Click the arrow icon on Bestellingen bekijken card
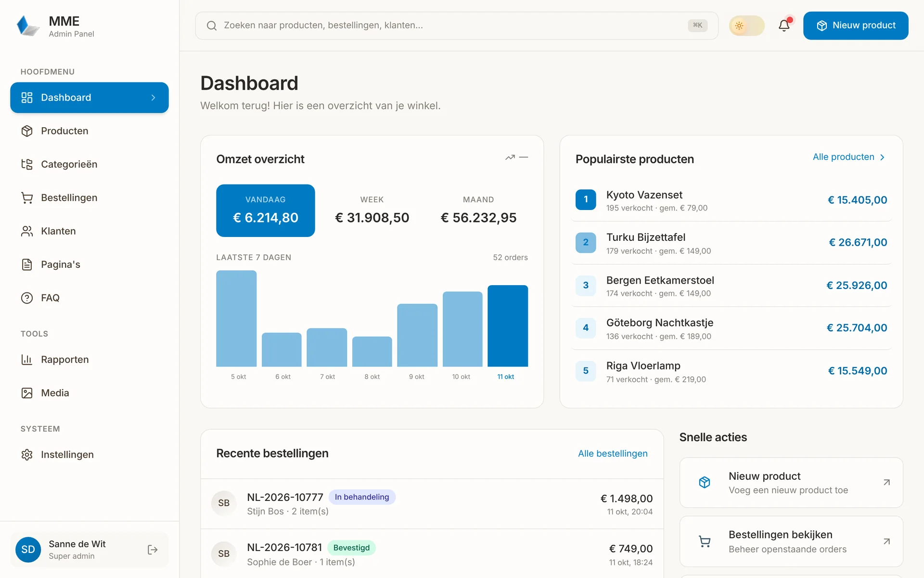Image resolution: width=924 pixels, height=578 pixels. tap(886, 541)
